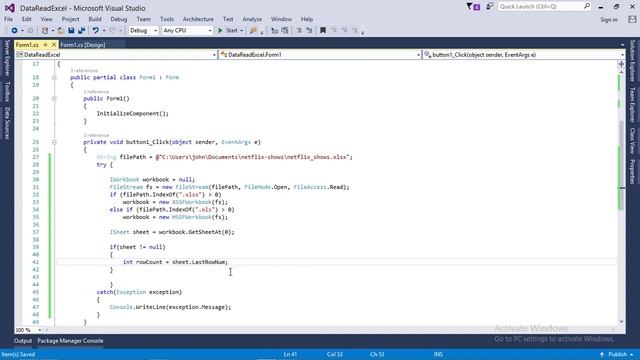Open the Help menu
The image size is (640, 360).
pyautogui.click(x=307, y=19)
